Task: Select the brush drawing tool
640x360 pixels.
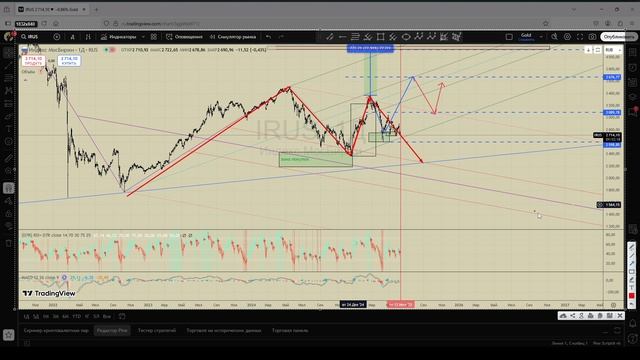Action: [x=9, y=116]
